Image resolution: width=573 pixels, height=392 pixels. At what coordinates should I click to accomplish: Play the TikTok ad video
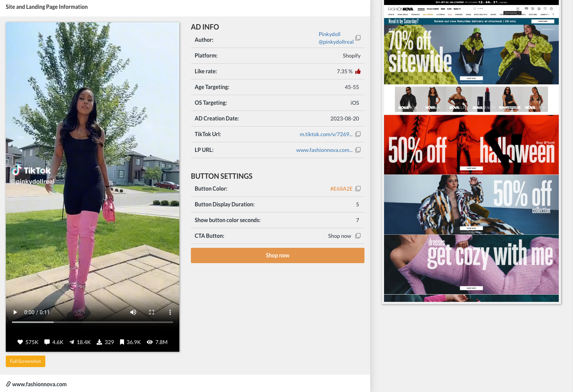click(15, 312)
